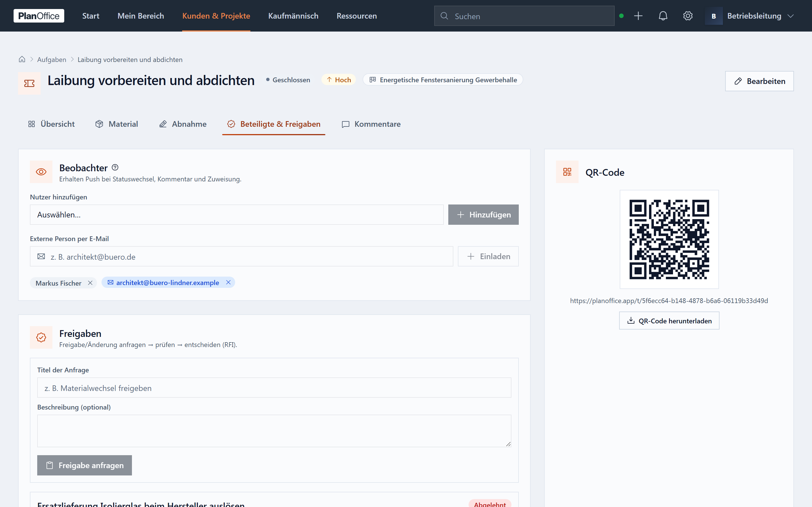Open the Material tab

pyautogui.click(x=116, y=124)
